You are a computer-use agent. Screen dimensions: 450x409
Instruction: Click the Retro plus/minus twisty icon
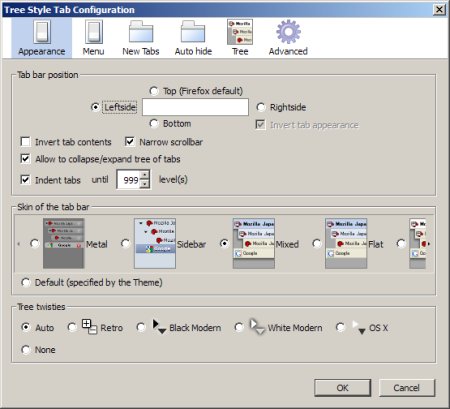pyautogui.click(x=89, y=327)
